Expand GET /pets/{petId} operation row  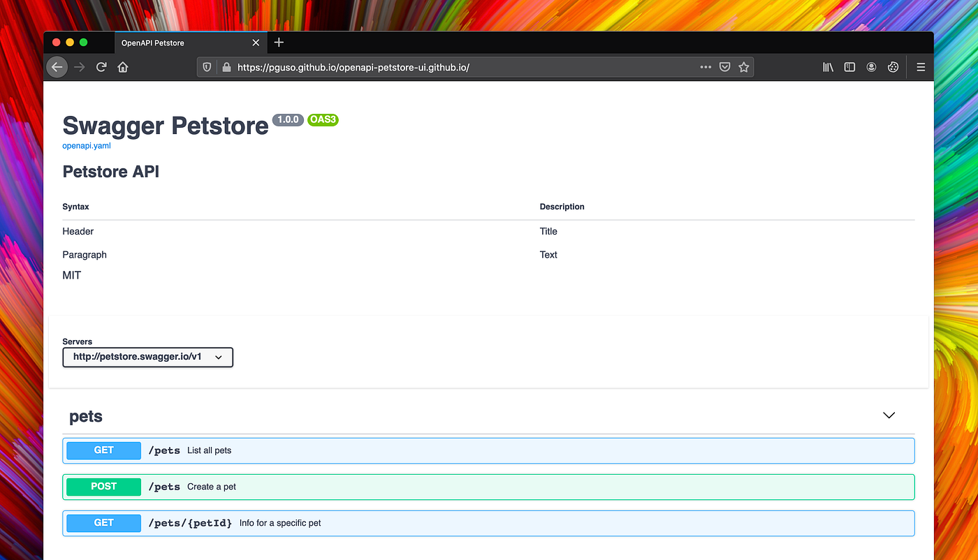click(488, 523)
